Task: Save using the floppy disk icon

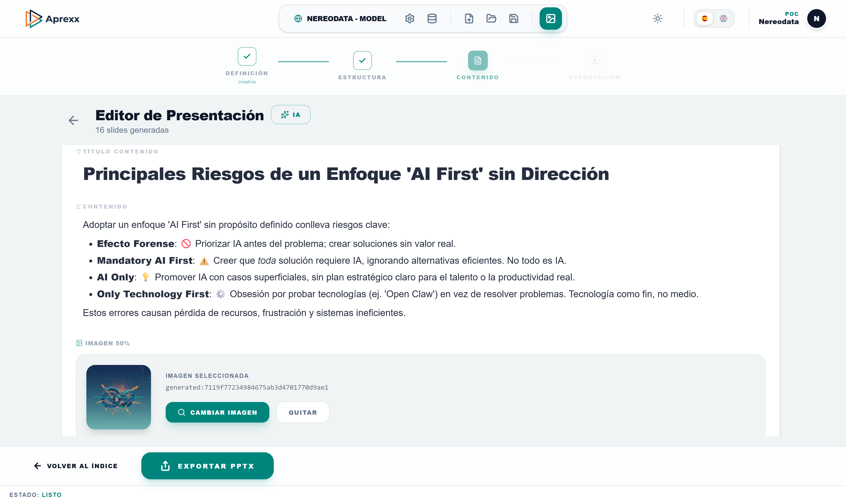Action: coord(513,18)
